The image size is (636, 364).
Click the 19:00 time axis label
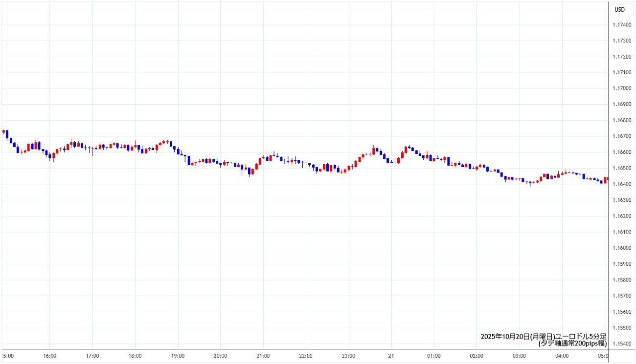pos(178,356)
